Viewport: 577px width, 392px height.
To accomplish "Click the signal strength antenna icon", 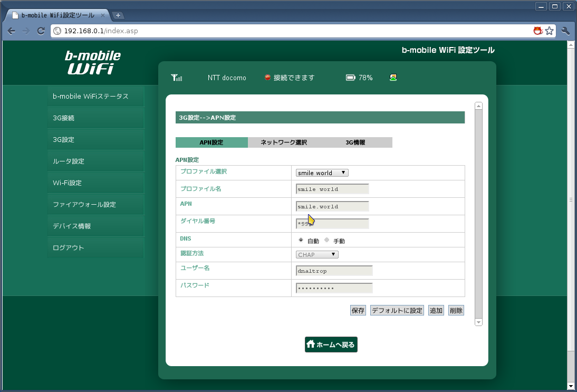I will pos(176,78).
